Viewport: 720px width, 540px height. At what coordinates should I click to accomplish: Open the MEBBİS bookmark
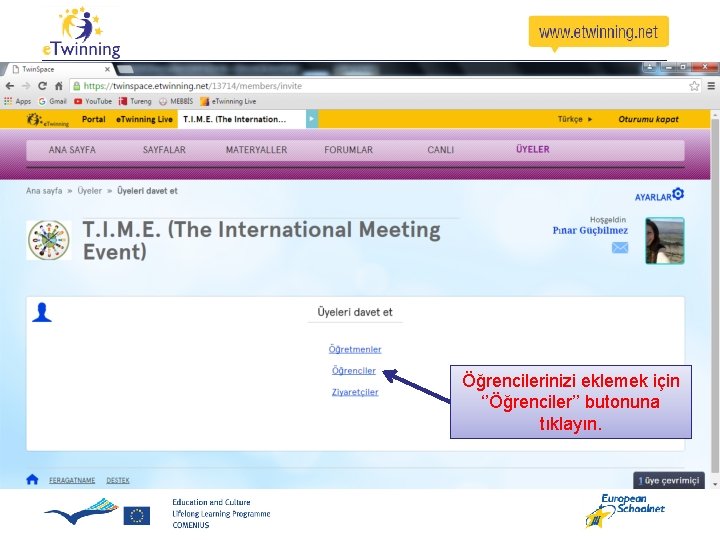tap(176, 101)
